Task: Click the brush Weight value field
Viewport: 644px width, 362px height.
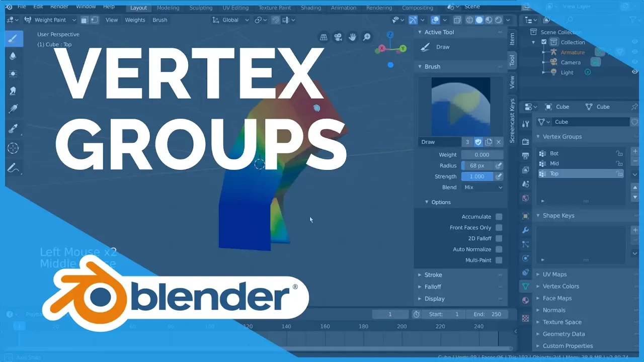Action: 482,155
